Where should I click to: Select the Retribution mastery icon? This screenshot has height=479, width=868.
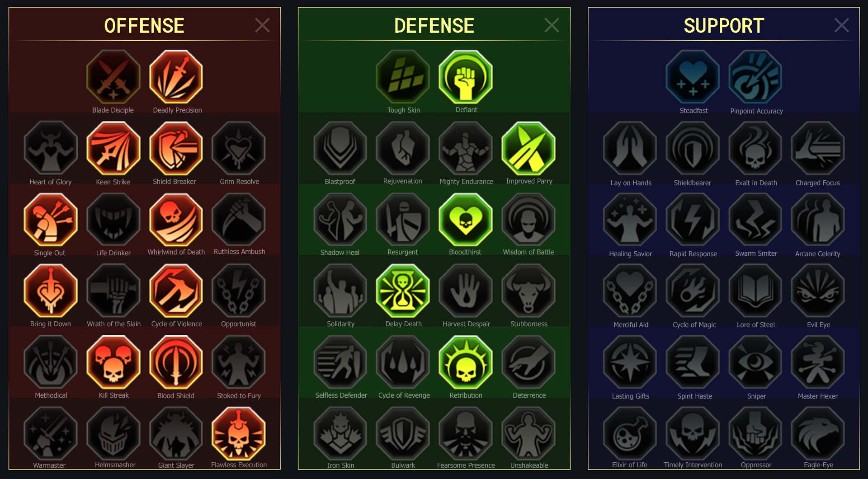466,362
